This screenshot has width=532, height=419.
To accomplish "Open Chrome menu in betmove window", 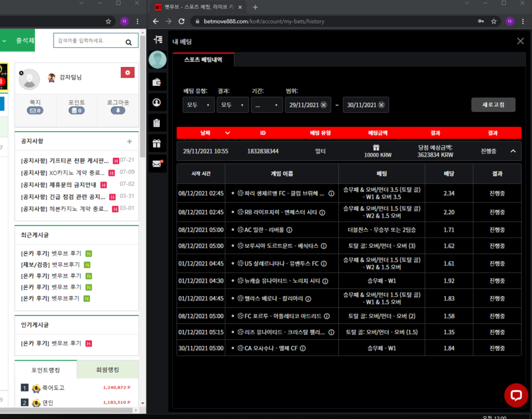I will tap(523, 22).
